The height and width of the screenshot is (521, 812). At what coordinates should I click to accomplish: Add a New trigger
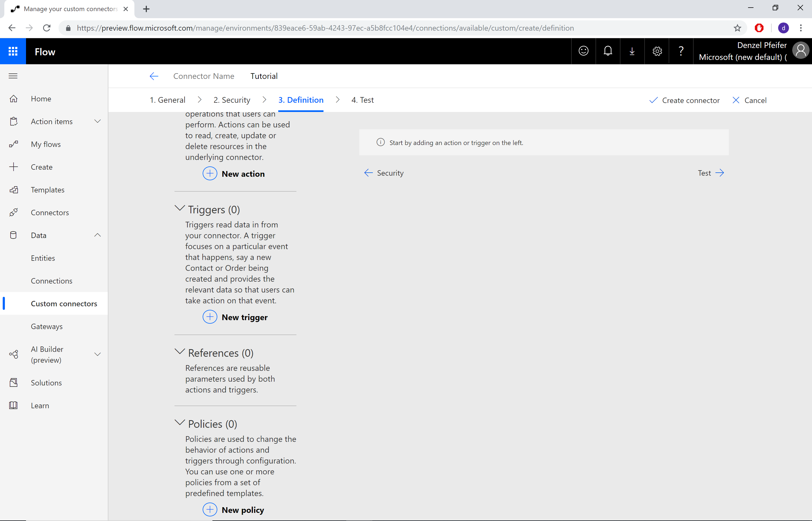click(x=235, y=317)
